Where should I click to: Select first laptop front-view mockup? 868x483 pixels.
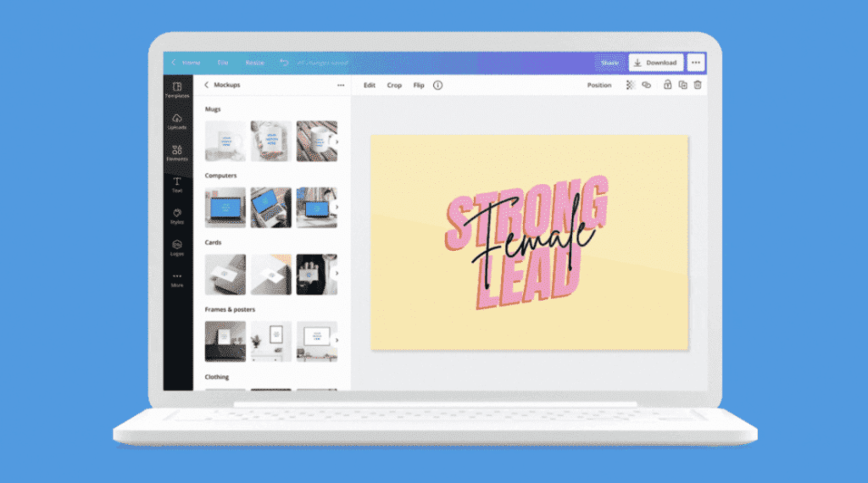point(225,208)
